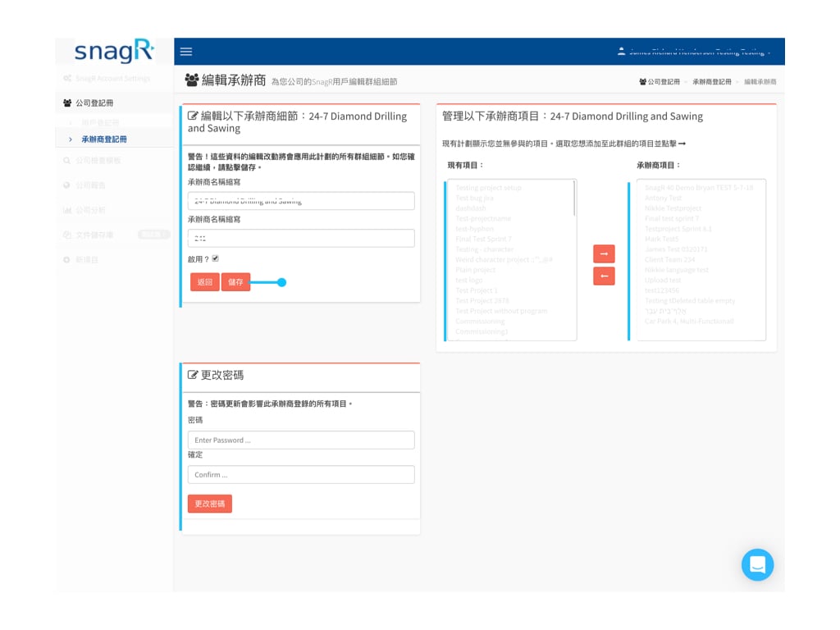840x630 pixels.
Task: Expand the 承辦商登記冊 chevron in sidebar
Action: (x=71, y=139)
